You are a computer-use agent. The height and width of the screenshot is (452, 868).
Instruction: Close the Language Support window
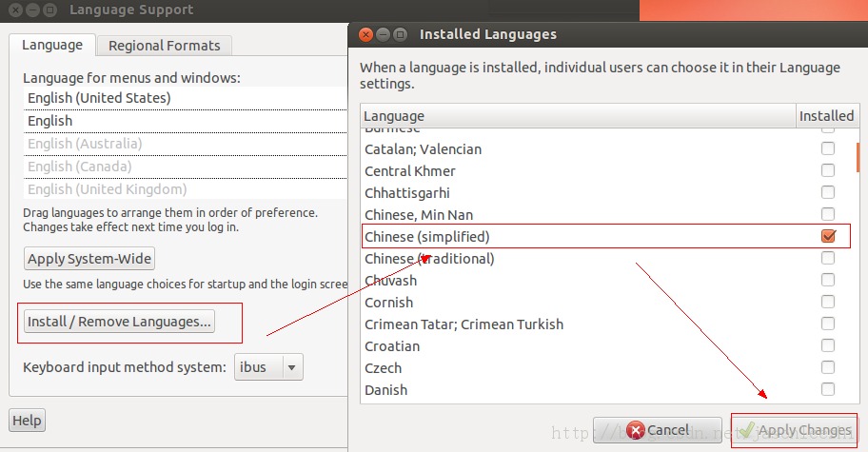16,10
